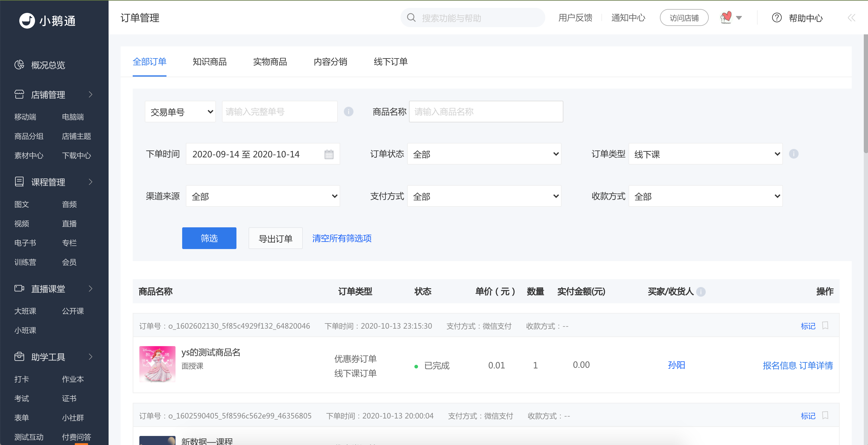The width and height of the screenshot is (868, 445).
Task: Expand the 课程管理 chevron
Action: (90, 182)
